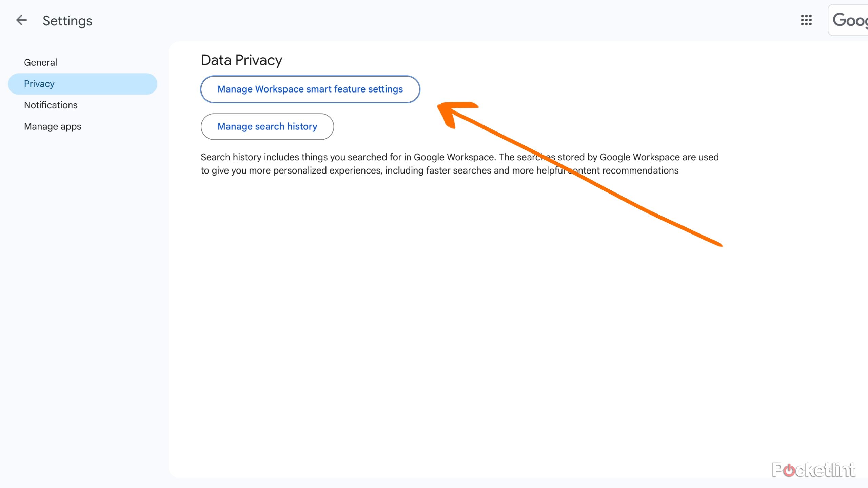
Task: Go to Manage apps in sidebar
Action: (53, 126)
